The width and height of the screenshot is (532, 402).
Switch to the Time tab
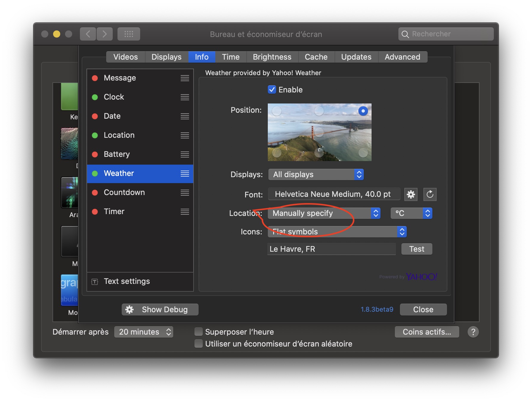tap(231, 57)
